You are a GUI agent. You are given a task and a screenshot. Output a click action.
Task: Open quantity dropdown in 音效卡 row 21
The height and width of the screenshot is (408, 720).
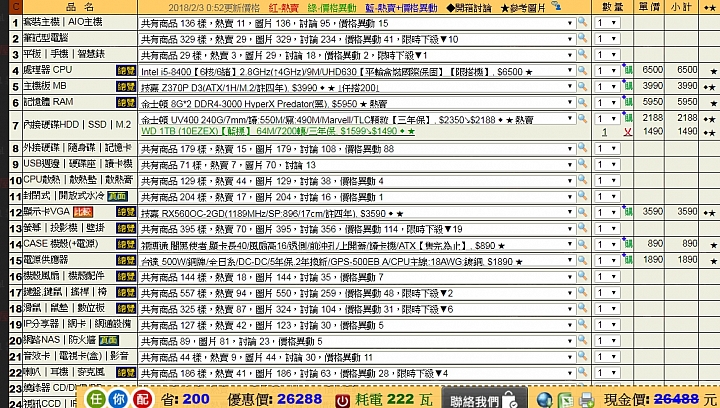tap(607, 357)
